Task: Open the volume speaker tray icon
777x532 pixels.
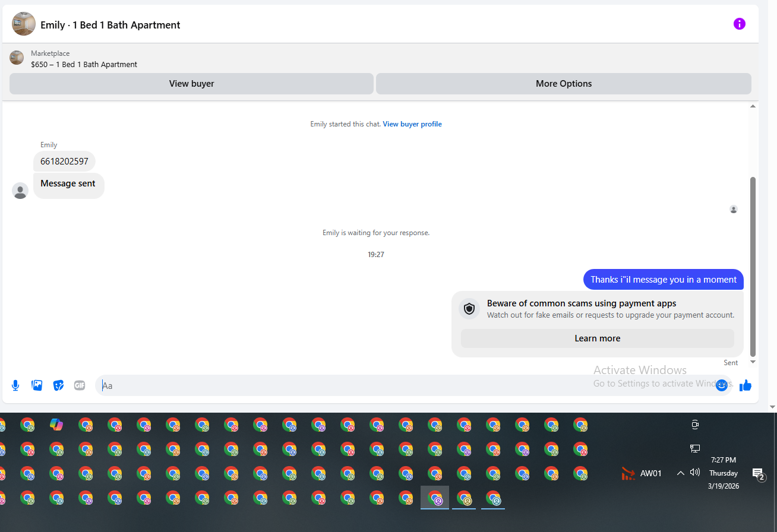Action: [x=695, y=473]
